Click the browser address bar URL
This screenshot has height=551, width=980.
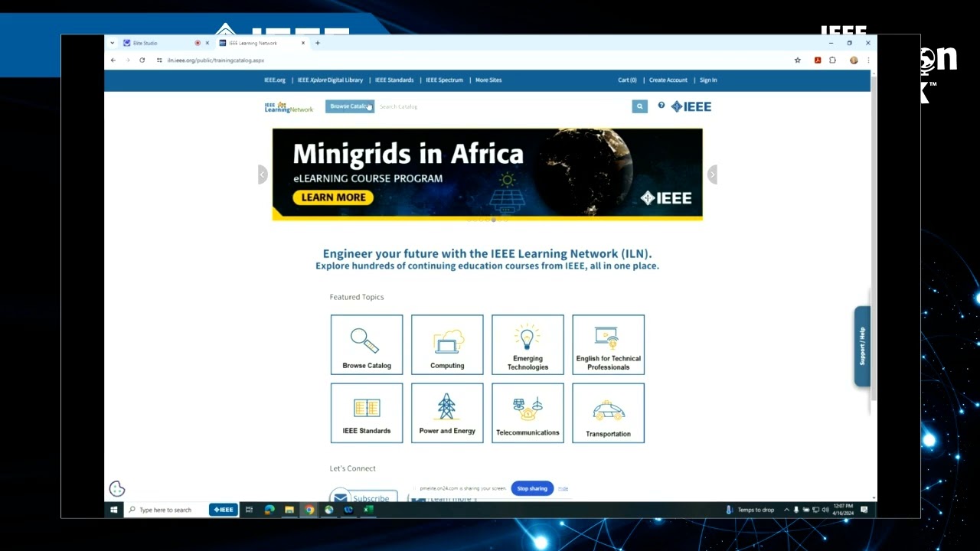[215, 60]
